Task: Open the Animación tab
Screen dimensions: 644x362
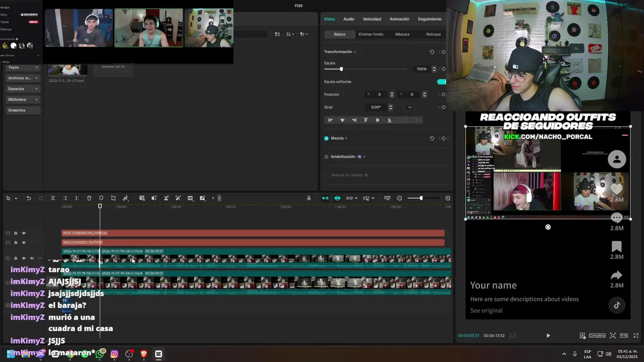Action: 399,19
